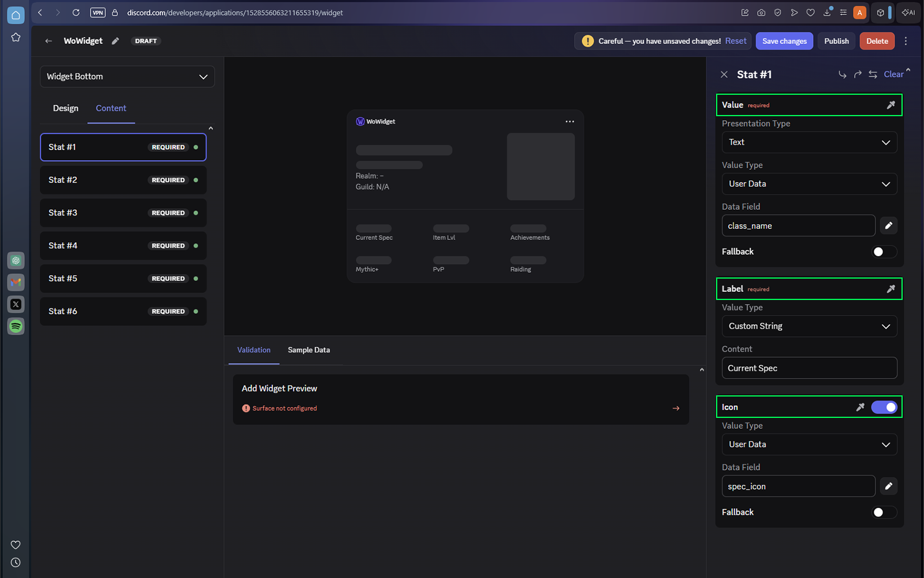The width and height of the screenshot is (924, 578).
Task: Open browser downloads icon
Action: 827,13
